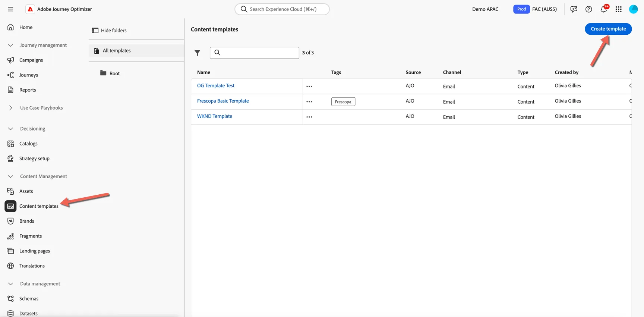Open the user profile avatar
644x317 pixels.
point(634,9)
